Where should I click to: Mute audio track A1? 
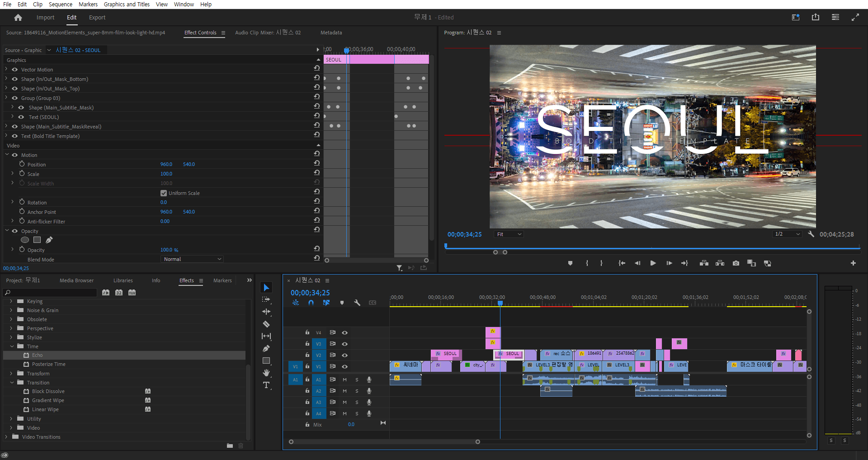(x=344, y=380)
